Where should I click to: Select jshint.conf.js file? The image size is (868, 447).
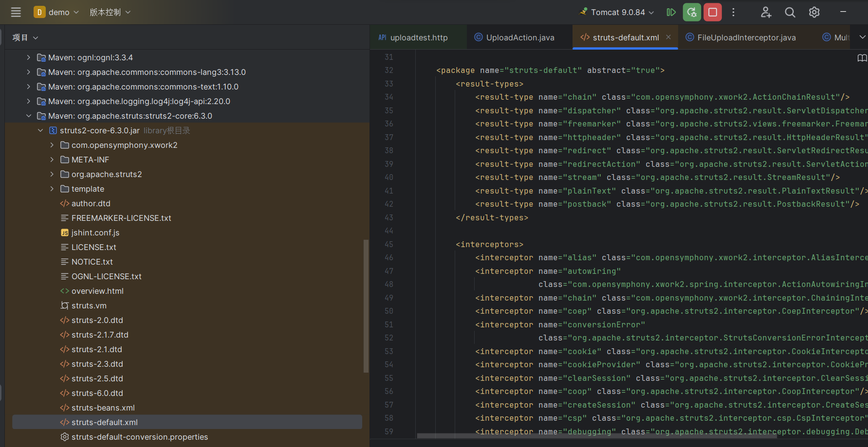(95, 232)
